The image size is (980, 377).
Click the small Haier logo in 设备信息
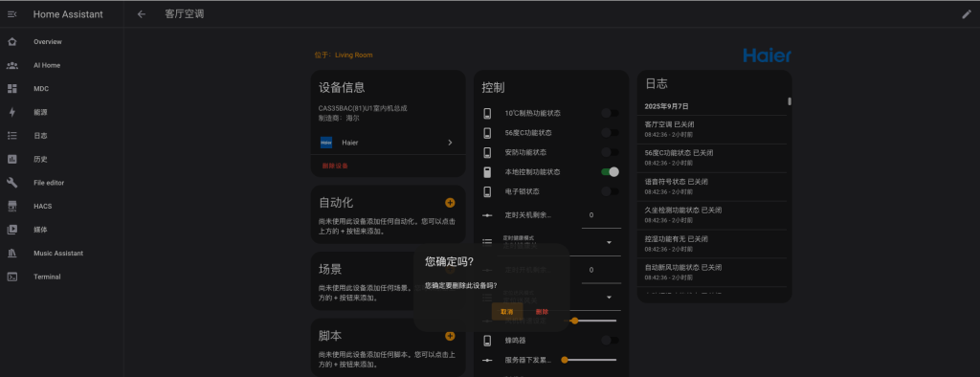pyautogui.click(x=326, y=143)
